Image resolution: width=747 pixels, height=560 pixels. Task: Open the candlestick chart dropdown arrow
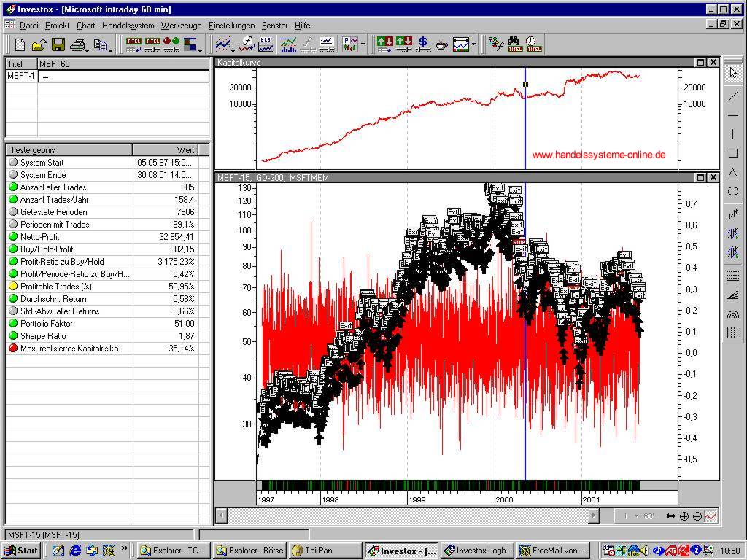point(363,44)
